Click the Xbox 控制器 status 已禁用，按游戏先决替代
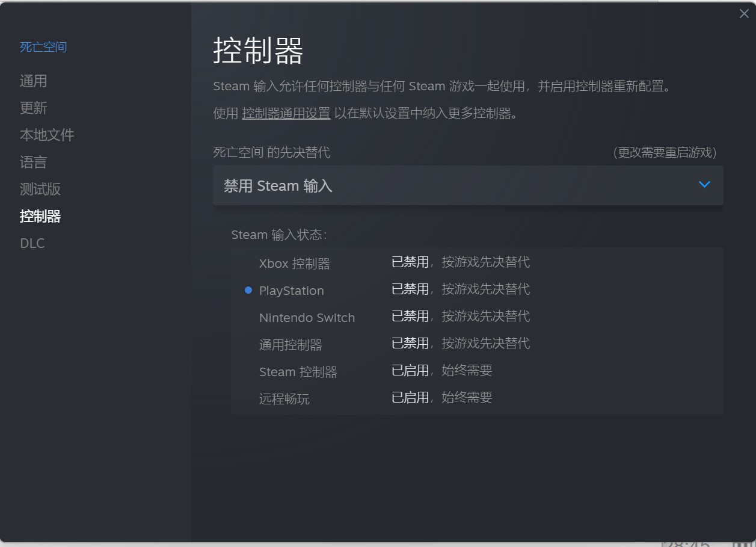 pyautogui.click(x=461, y=262)
